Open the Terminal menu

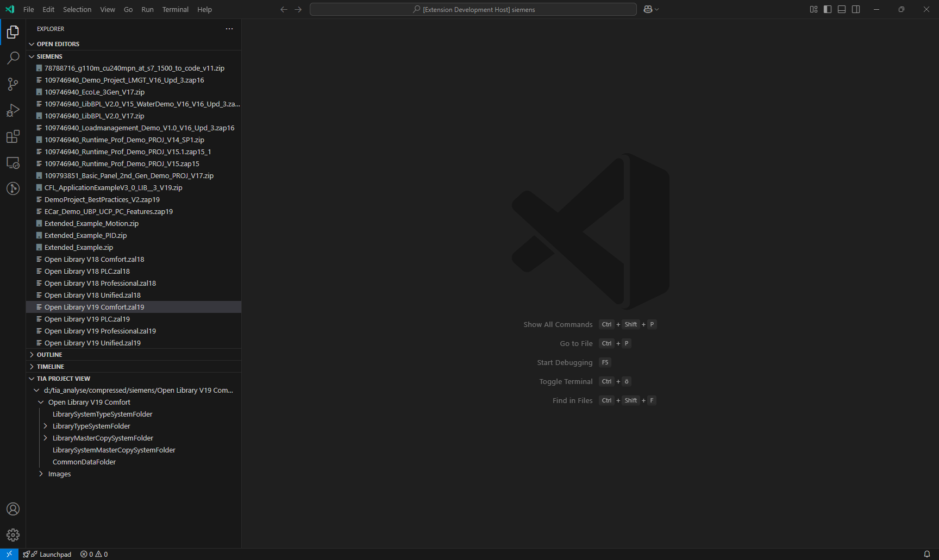(176, 9)
